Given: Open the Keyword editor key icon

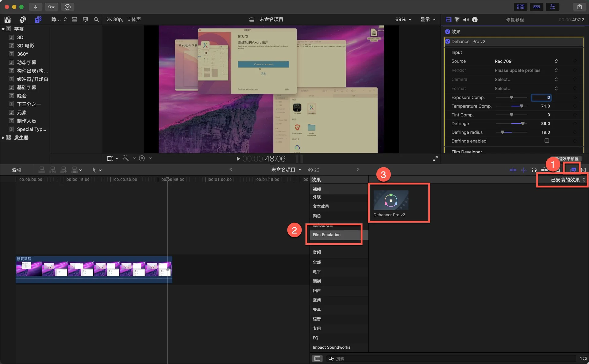Looking at the screenshot, I should click(51, 7).
